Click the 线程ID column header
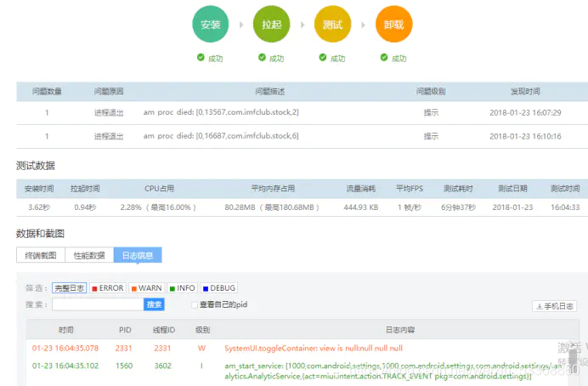 pyautogui.click(x=164, y=330)
